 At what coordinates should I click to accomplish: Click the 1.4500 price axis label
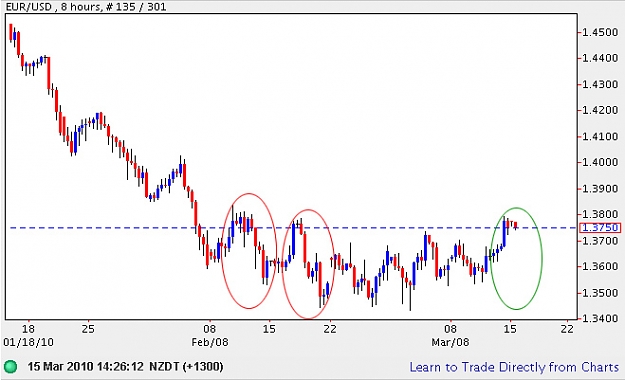coord(600,32)
